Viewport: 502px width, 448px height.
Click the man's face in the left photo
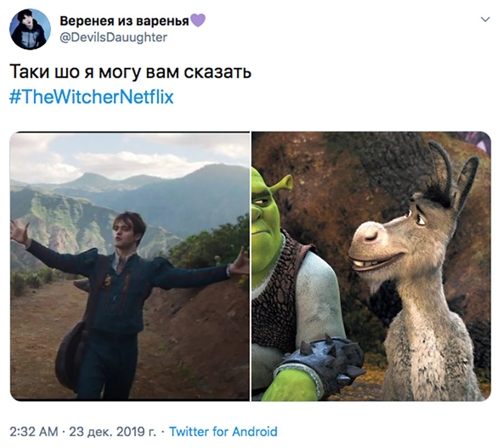pos(126,235)
